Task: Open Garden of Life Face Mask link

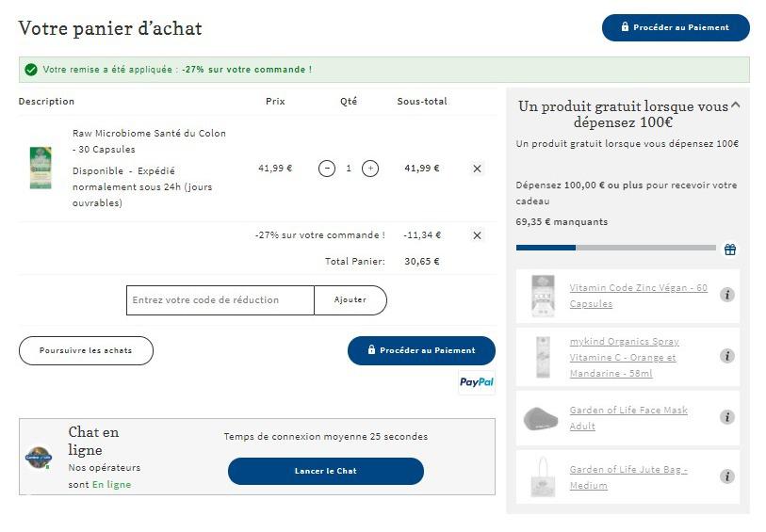Action: point(628,418)
